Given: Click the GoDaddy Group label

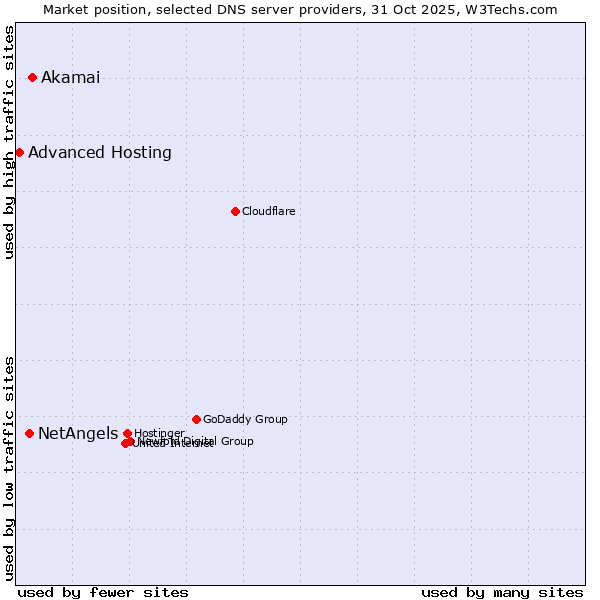Looking at the screenshot, I should [x=245, y=419].
